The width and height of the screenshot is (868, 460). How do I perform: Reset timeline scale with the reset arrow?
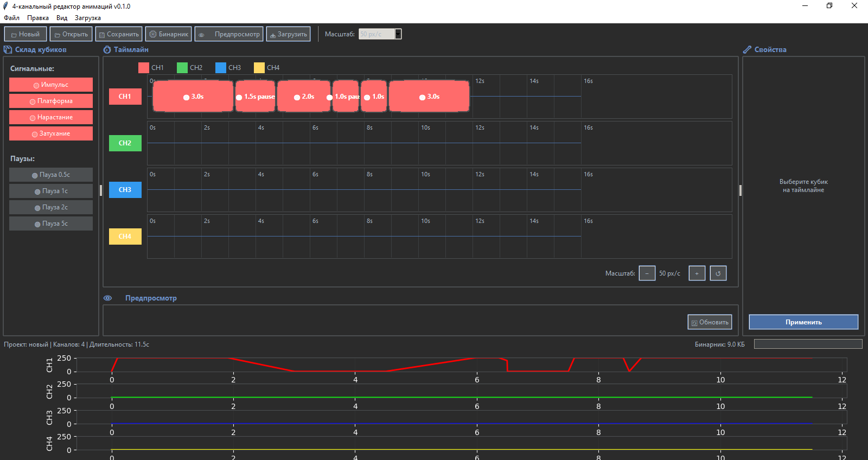tap(718, 273)
